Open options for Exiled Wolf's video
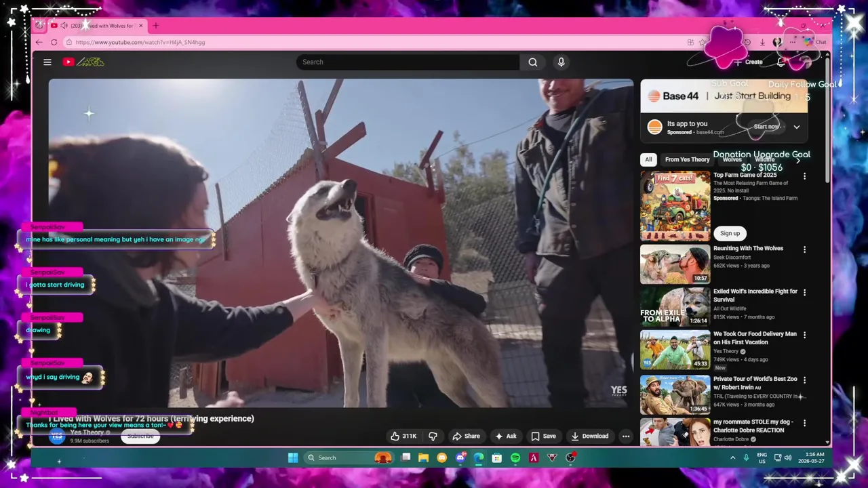Screen dimensions: 868x488 [x=805, y=293]
